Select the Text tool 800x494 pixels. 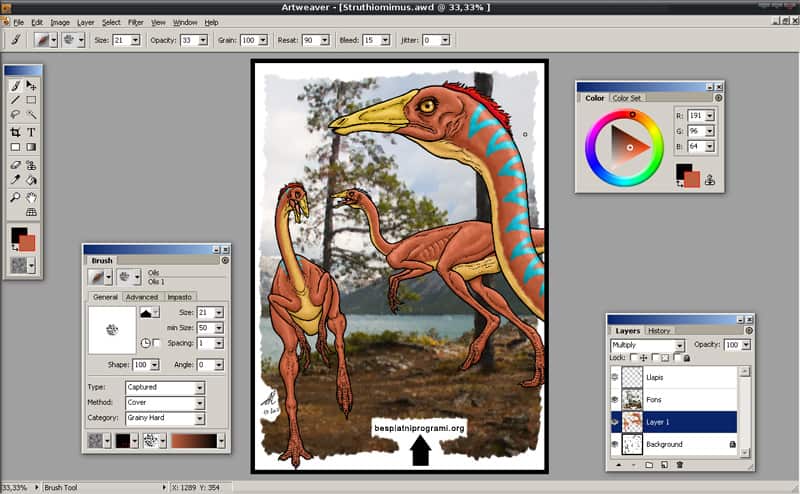tap(31, 132)
